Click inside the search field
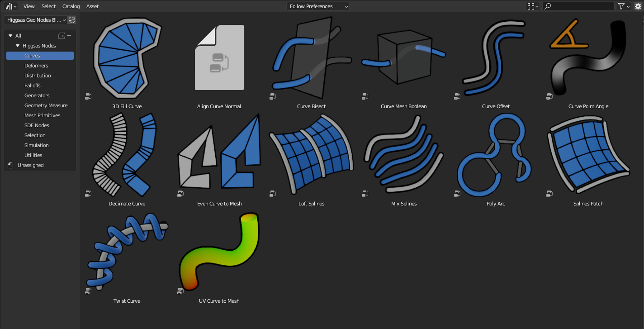The height and width of the screenshot is (329, 644). click(578, 6)
